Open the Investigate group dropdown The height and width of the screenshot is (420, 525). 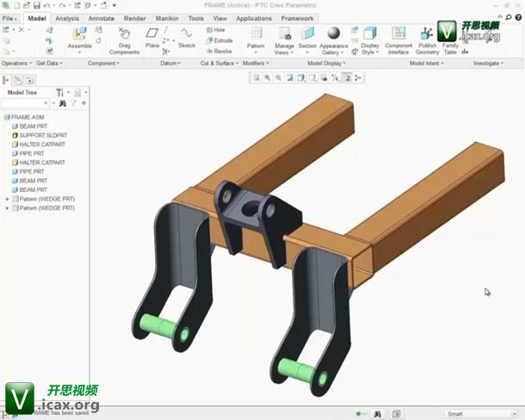click(x=488, y=64)
